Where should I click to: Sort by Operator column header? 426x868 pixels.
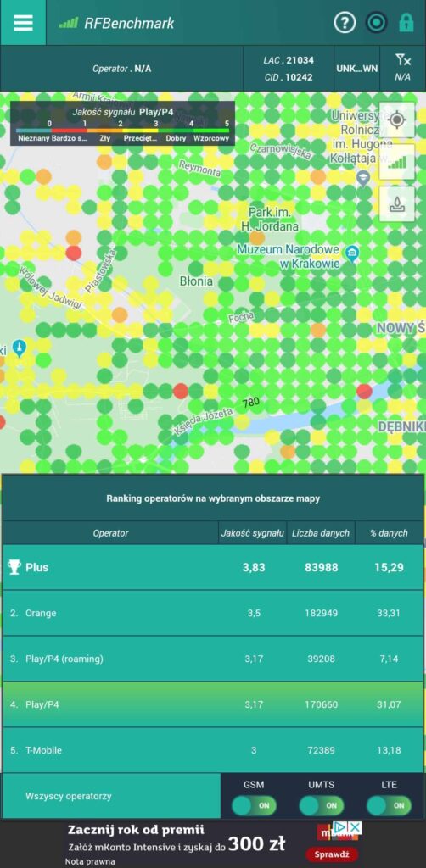(110, 533)
